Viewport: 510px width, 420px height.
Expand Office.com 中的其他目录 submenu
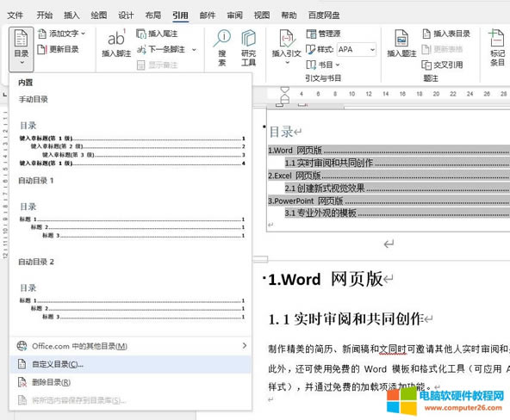click(130, 346)
